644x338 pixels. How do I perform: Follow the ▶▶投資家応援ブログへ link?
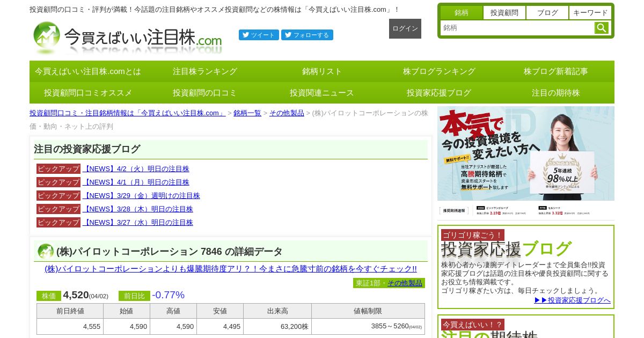572,300
